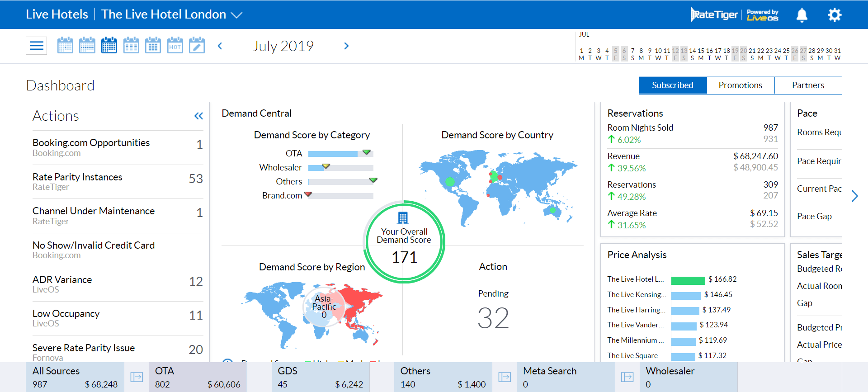
Task: Collapse the Actions panel
Action: coord(198,116)
